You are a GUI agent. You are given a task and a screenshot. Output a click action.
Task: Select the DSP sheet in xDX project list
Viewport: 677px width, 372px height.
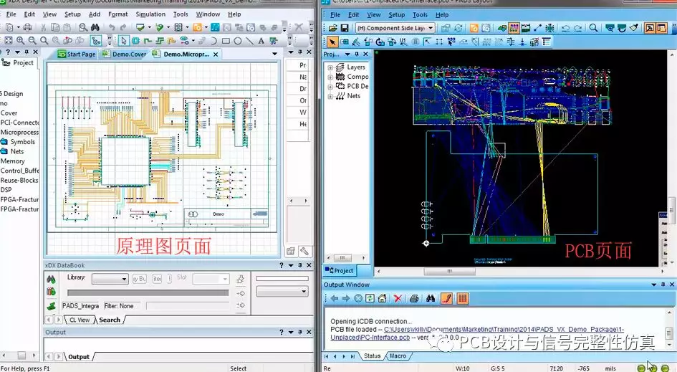point(6,190)
